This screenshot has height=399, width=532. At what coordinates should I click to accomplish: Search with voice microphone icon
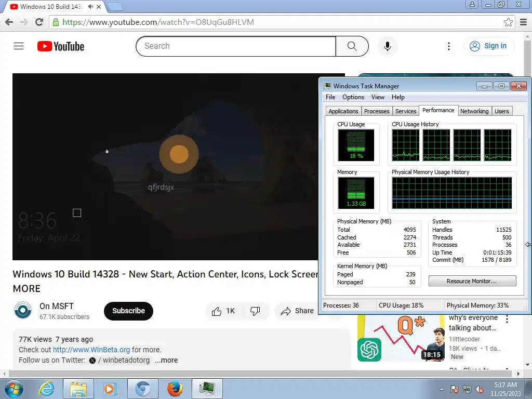387,46
